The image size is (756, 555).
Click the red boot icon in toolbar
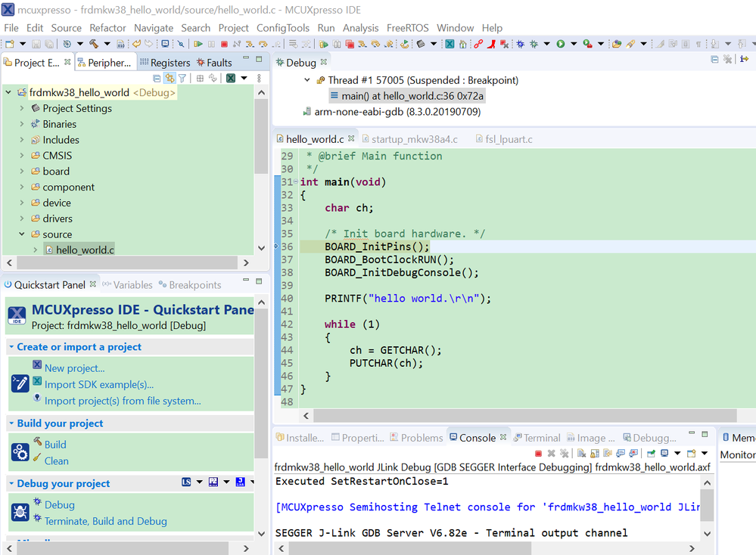[x=491, y=44]
